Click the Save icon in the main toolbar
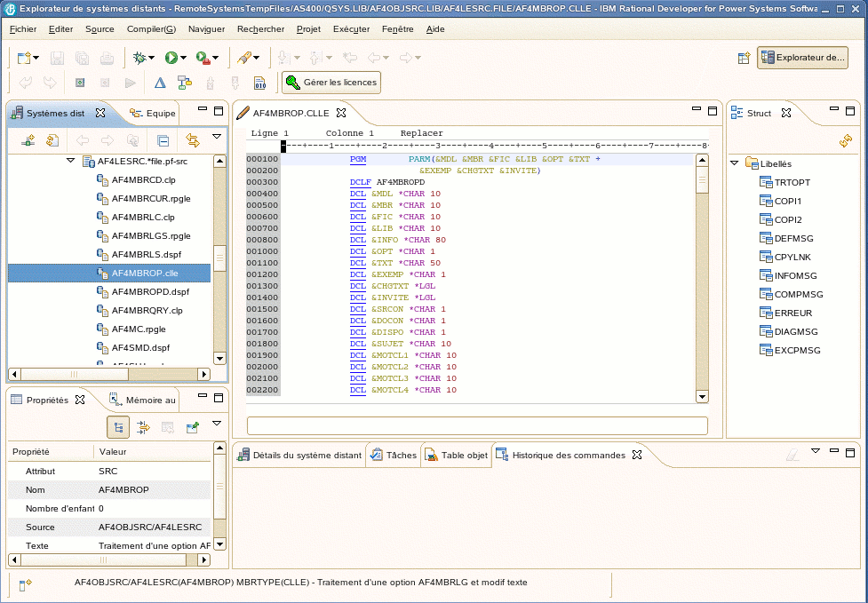This screenshot has width=868, height=603. (x=55, y=57)
